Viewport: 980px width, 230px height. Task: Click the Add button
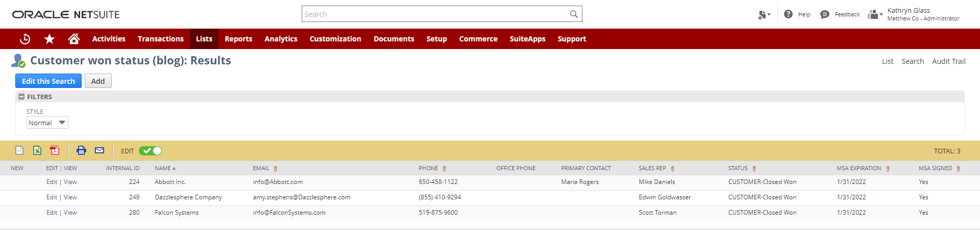coord(98,81)
